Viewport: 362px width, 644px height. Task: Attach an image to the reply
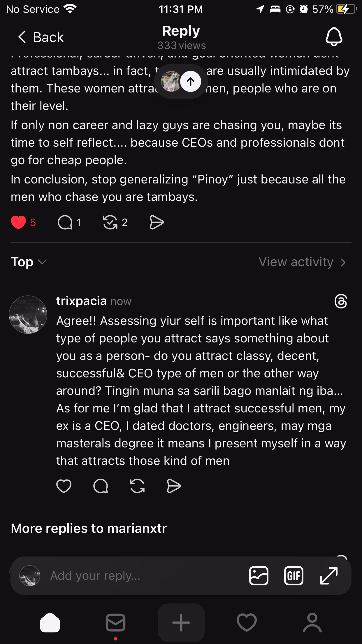tap(259, 575)
